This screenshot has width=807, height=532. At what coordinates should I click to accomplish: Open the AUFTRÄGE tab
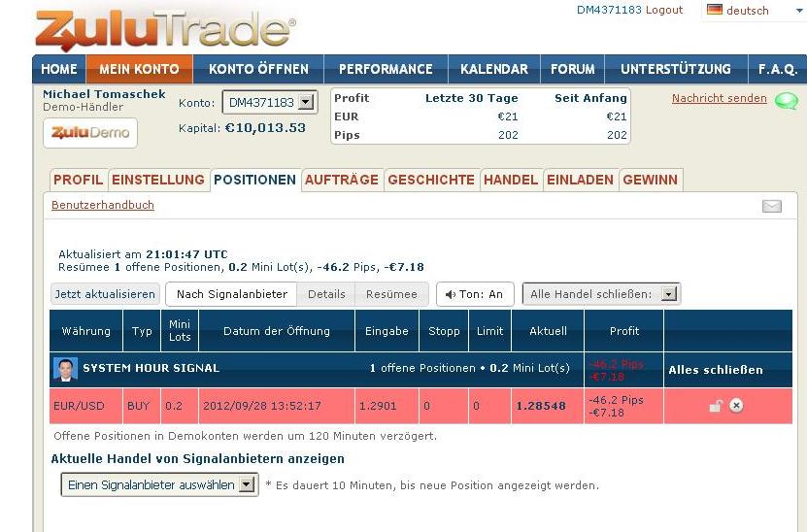click(x=343, y=180)
